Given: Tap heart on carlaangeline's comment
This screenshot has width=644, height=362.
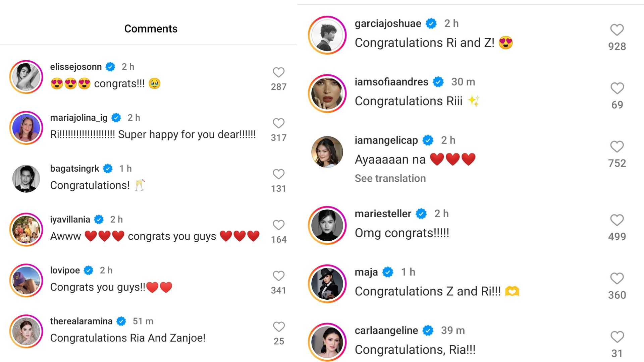Looking at the screenshot, I should pyautogui.click(x=617, y=337).
